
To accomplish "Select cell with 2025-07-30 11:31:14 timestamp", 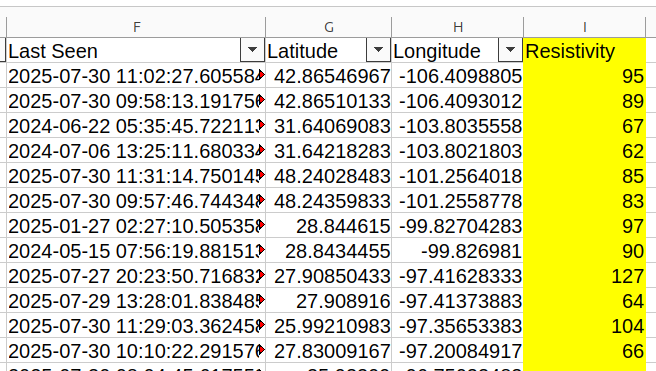I will pos(136,176).
